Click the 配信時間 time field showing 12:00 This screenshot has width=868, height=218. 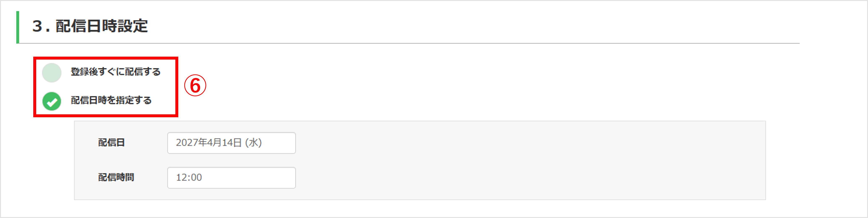coord(231,178)
